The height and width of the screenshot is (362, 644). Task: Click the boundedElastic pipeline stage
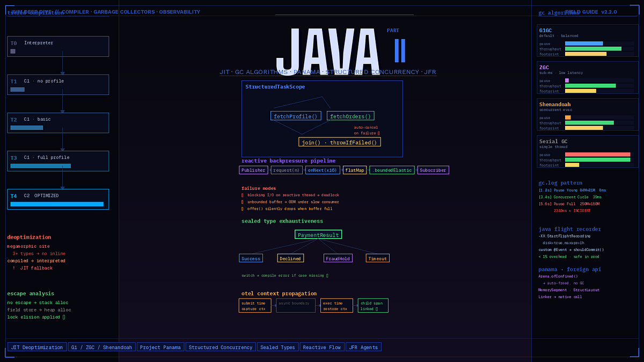point(392,170)
